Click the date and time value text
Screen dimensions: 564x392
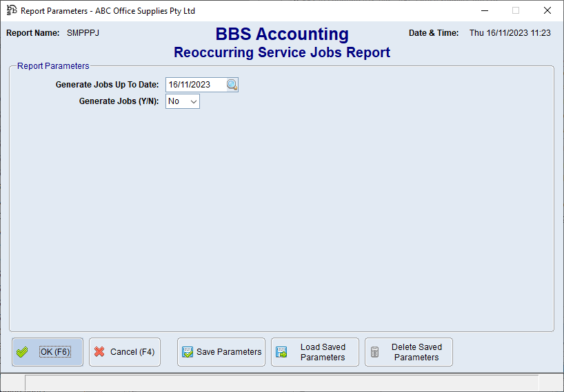coord(510,33)
